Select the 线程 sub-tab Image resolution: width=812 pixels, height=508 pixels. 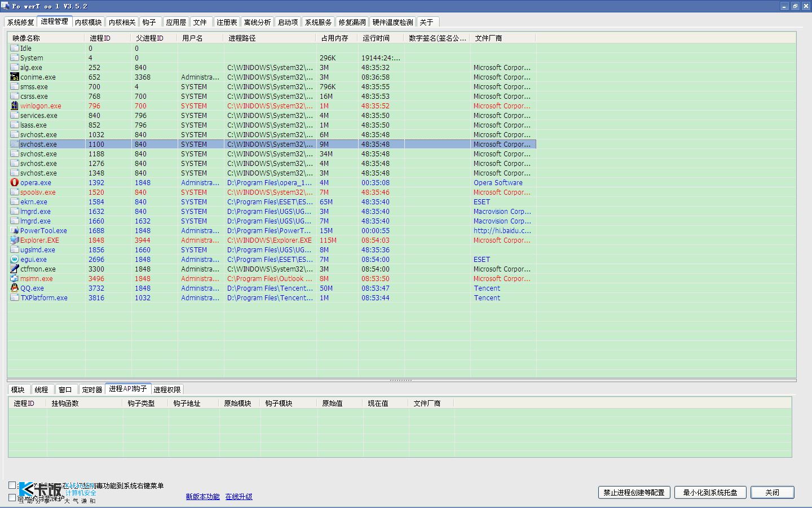pyautogui.click(x=42, y=389)
